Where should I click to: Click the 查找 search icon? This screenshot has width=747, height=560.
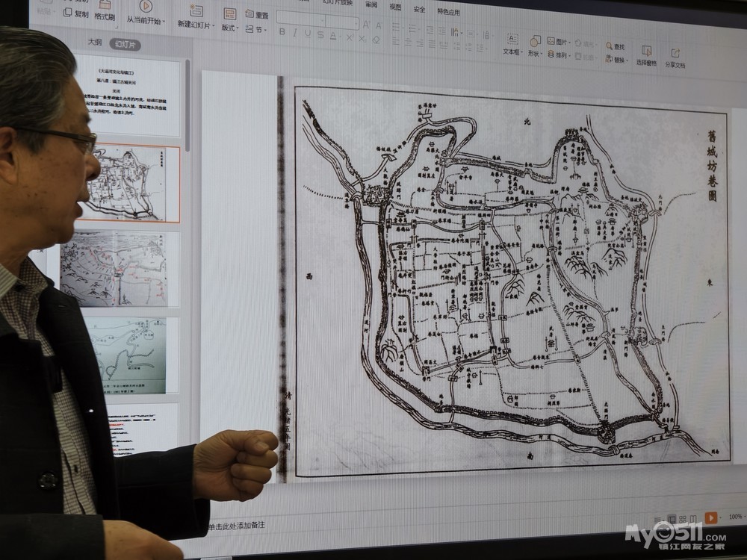pyautogui.click(x=609, y=46)
